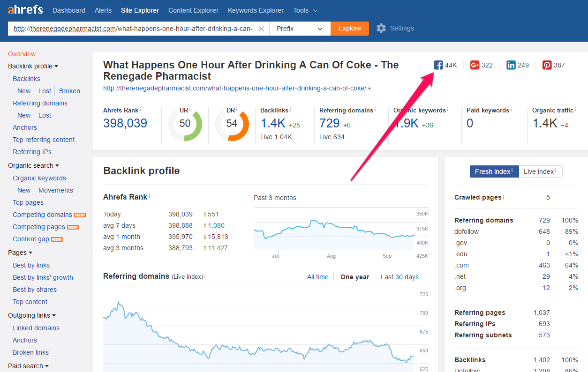The width and height of the screenshot is (588, 372).
Task: Open Best by shares
Action: click(35, 290)
